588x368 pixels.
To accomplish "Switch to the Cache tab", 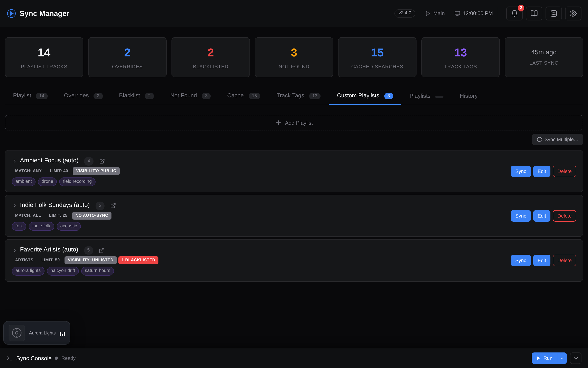I will coord(243,96).
